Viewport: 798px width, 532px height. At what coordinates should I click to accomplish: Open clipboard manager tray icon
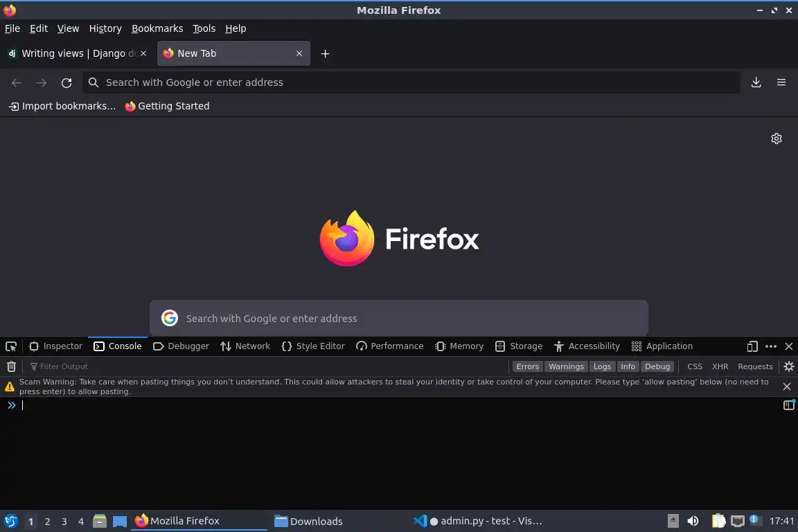(718, 521)
